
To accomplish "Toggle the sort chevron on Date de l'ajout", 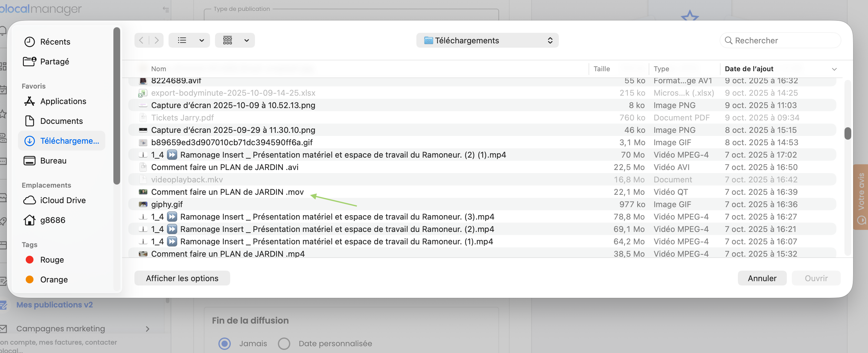I will click(834, 69).
